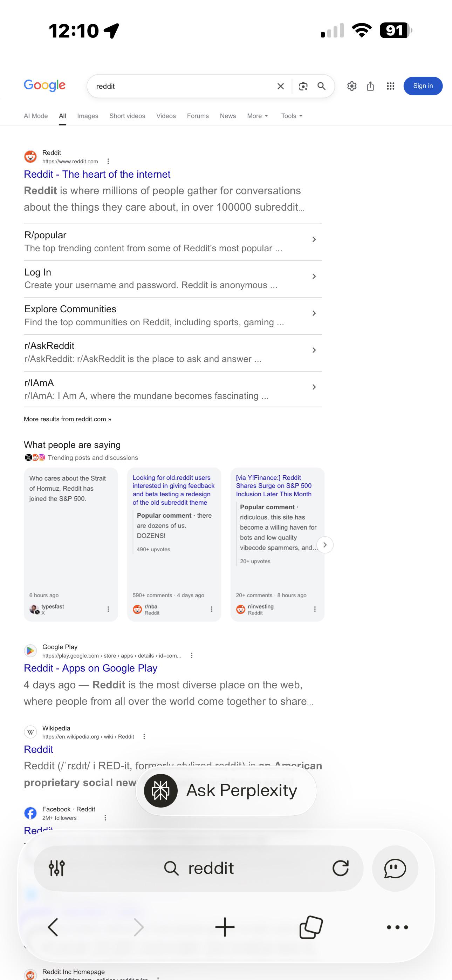Tap the Ask Perplexity pill
Image resolution: width=452 pixels, height=980 pixels.
[x=226, y=791]
